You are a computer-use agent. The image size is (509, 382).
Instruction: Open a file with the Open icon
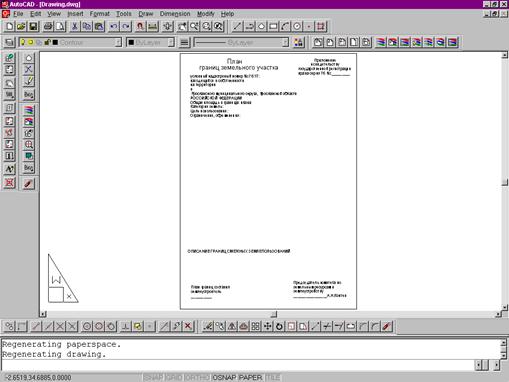click(21, 26)
